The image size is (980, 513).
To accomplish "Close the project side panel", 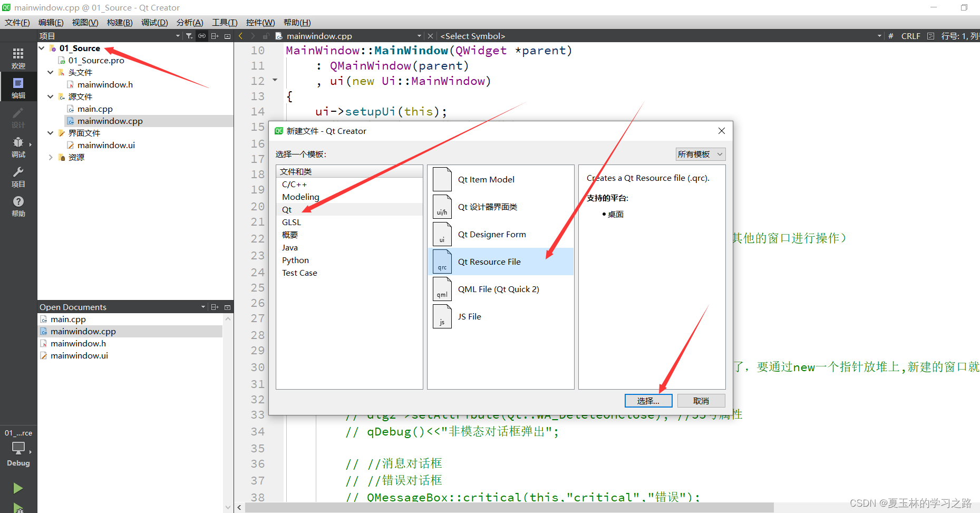I will [228, 36].
